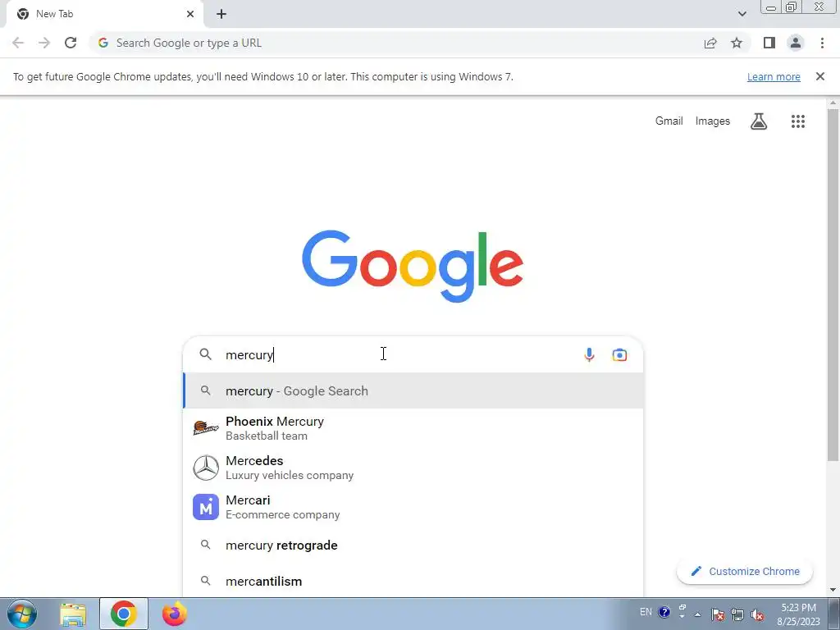The image size is (840, 630).
Task: Open the Windows Start menu
Action: coord(22,614)
